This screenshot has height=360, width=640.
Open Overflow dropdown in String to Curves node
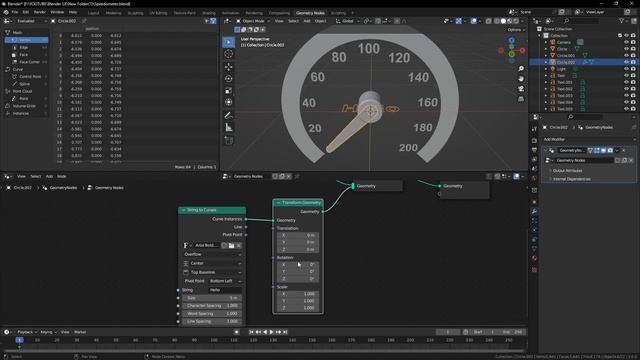pyautogui.click(x=212, y=254)
